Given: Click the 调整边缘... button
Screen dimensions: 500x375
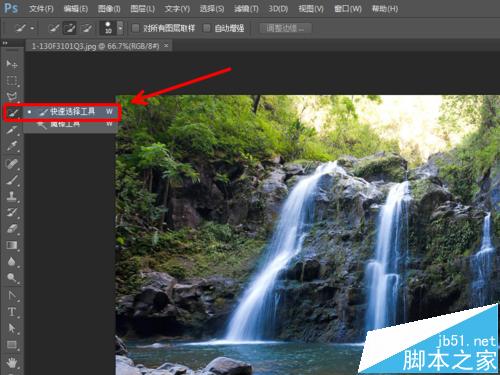Looking at the screenshot, I should point(286,28).
